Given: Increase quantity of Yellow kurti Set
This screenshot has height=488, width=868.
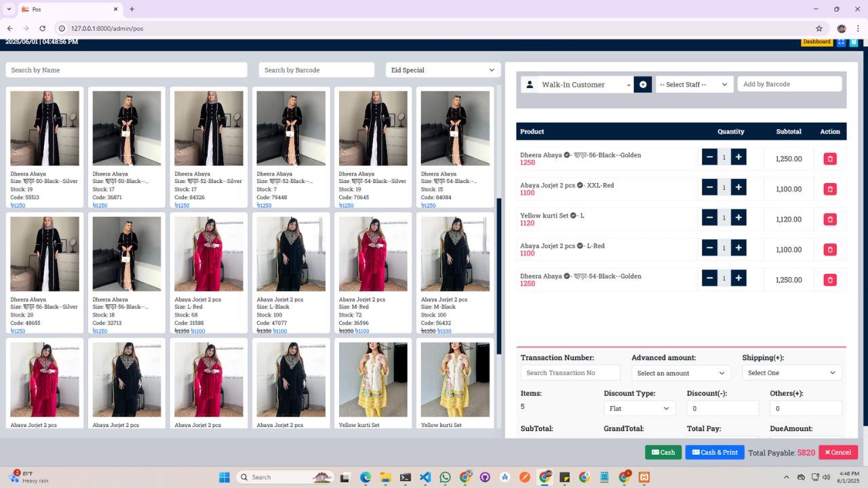Looking at the screenshot, I should (x=738, y=218).
